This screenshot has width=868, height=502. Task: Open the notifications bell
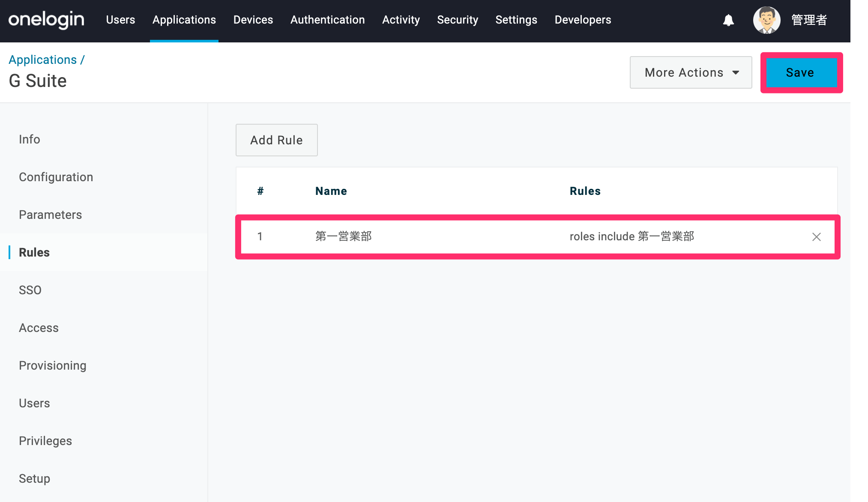(x=728, y=20)
